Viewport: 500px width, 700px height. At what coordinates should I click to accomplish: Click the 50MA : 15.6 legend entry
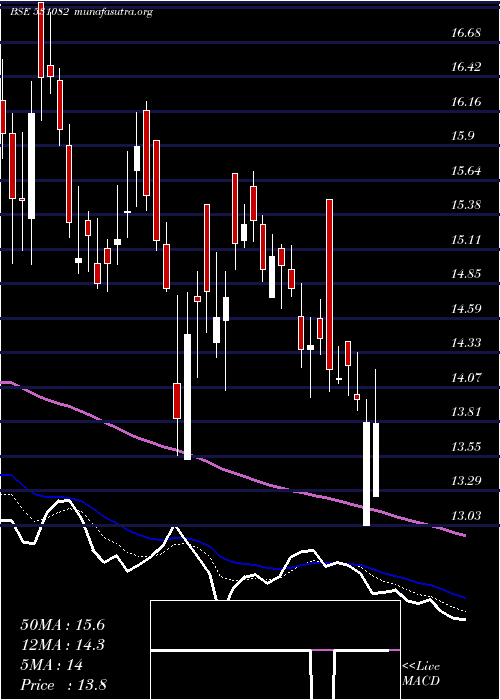coord(62,625)
